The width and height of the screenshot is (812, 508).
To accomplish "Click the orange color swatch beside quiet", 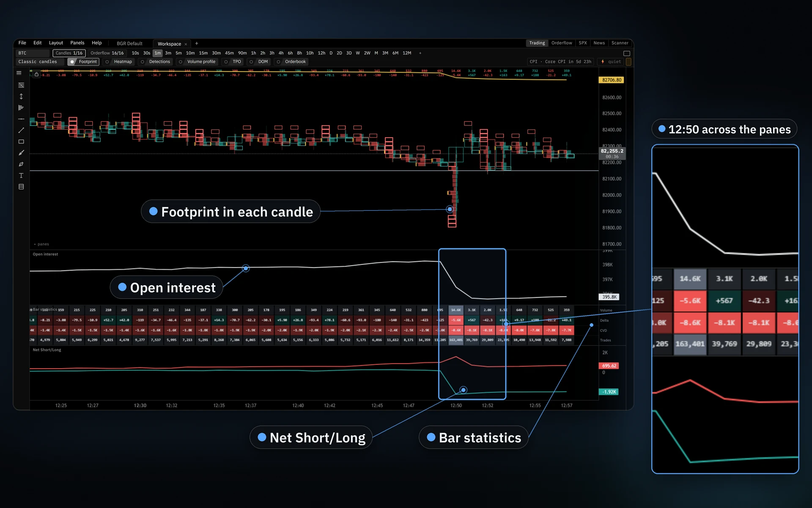I will coord(628,62).
